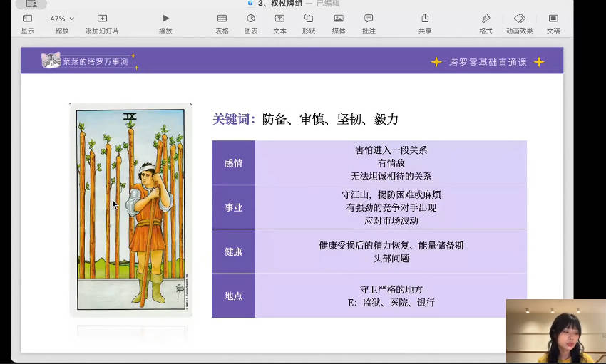Click the 关键词 keywords text line

pos(305,119)
